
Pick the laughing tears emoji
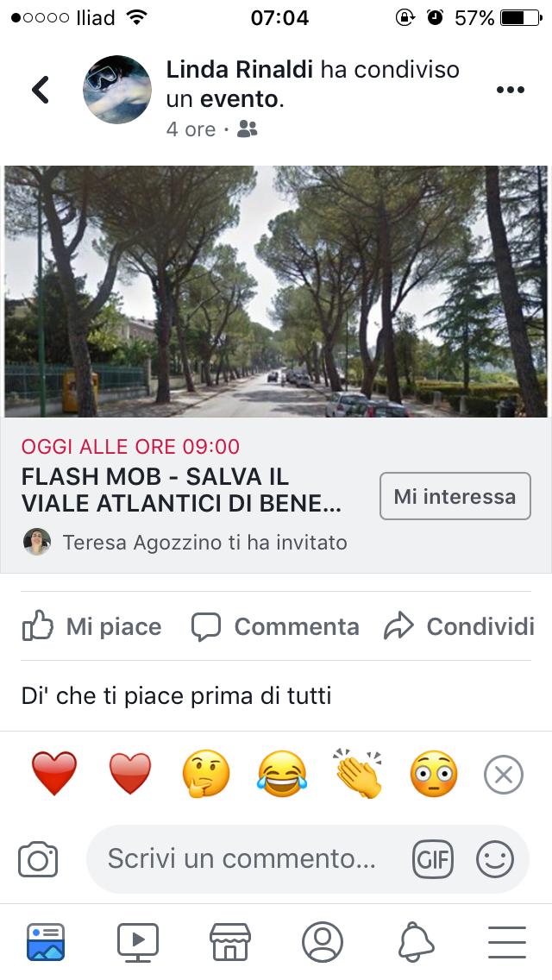pyautogui.click(x=282, y=774)
